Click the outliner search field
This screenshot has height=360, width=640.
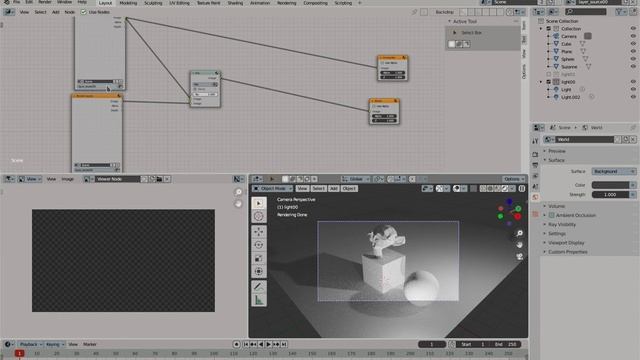(585, 12)
